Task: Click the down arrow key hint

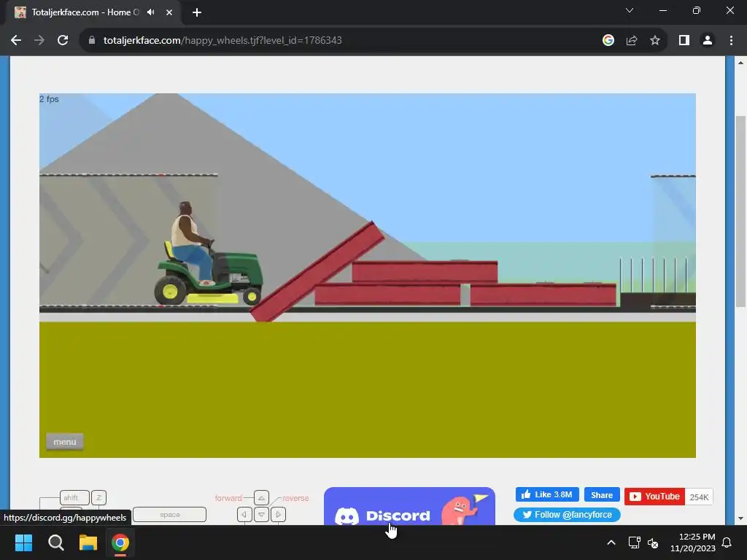Action: [261, 515]
